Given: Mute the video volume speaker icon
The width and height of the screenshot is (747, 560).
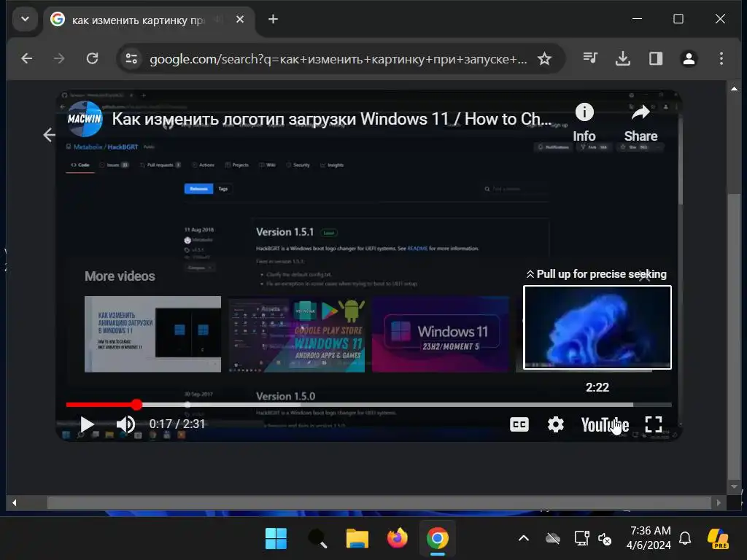Looking at the screenshot, I should pyautogui.click(x=125, y=424).
